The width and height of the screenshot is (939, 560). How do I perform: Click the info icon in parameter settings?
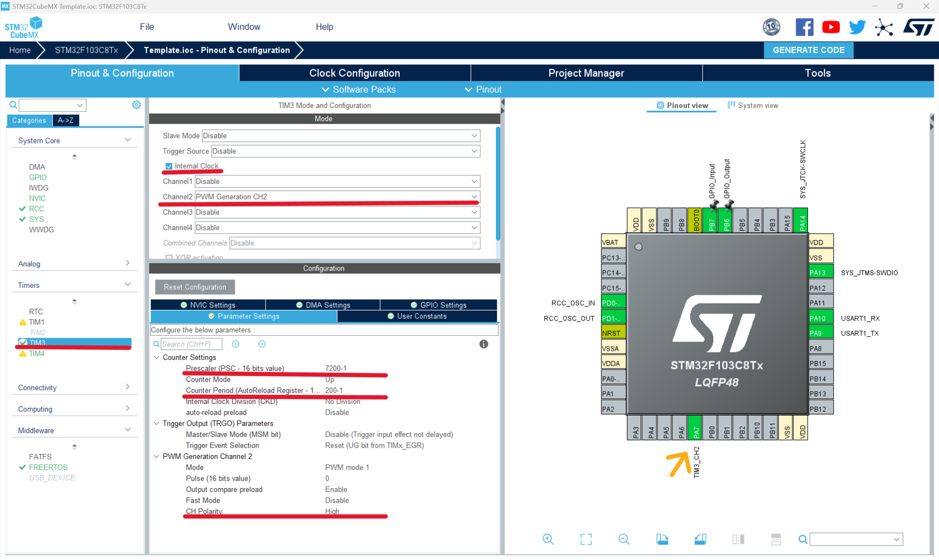coord(483,344)
